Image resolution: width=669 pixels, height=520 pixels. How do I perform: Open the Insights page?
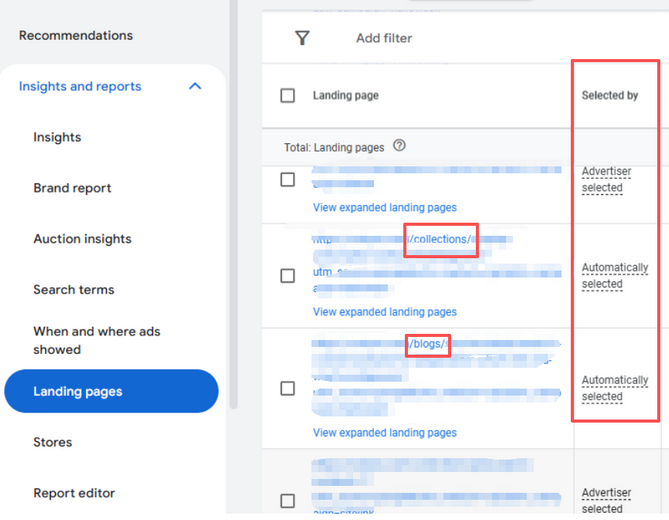[x=57, y=137]
